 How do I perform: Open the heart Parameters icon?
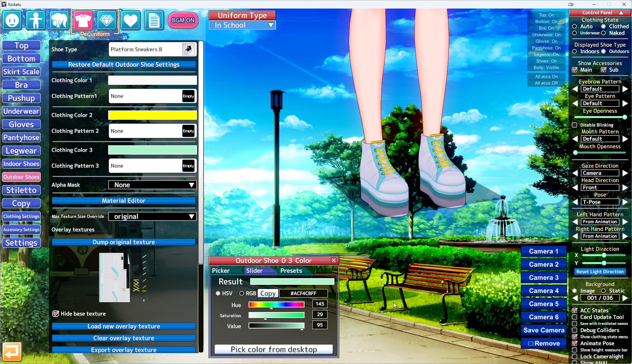[x=130, y=20]
